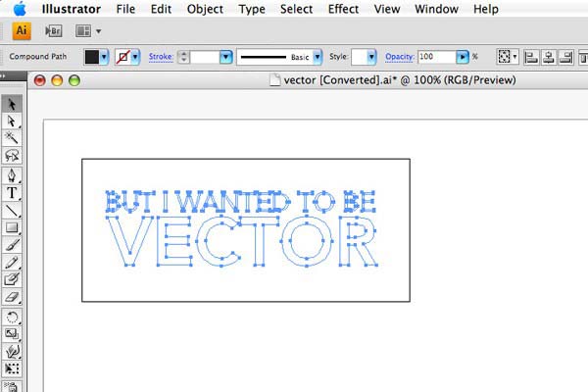Screen dimensions: 588x392
Task: Open the Window menu
Action: point(436,9)
